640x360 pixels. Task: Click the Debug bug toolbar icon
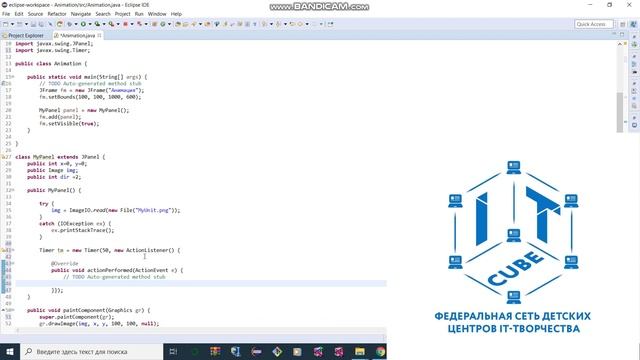[69, 24]
